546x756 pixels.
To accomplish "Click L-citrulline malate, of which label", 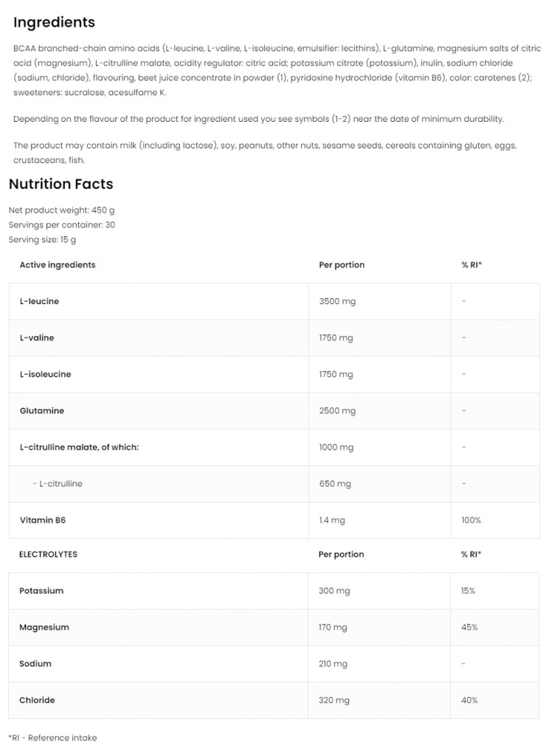I will (x=79, y=447).
